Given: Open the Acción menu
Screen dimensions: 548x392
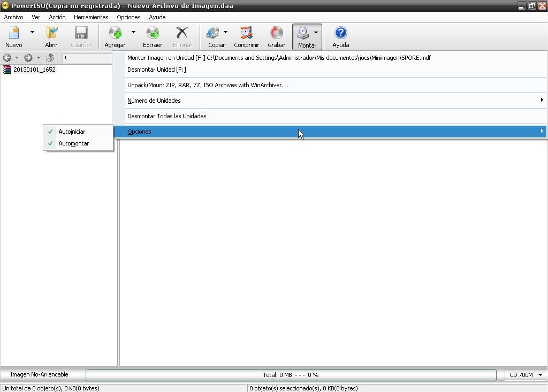Looking at the screenshot, I should pyautogui.click(x=57, y=17).
